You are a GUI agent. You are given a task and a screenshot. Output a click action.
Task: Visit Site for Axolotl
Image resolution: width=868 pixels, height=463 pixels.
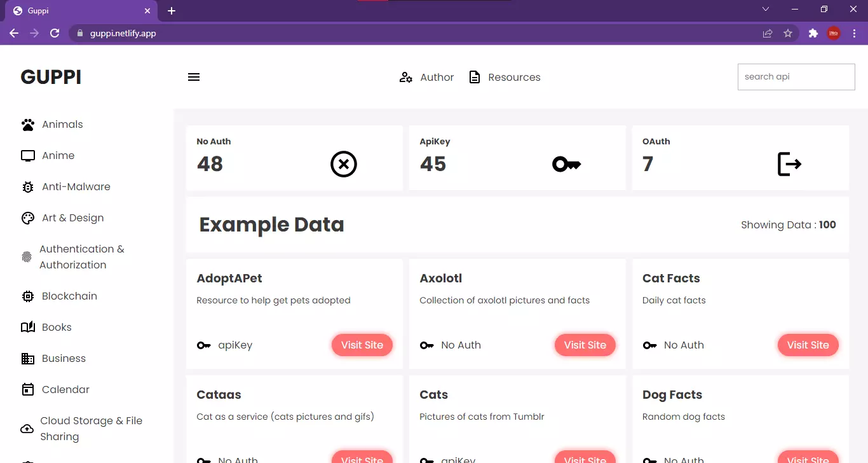click(585, 345)
